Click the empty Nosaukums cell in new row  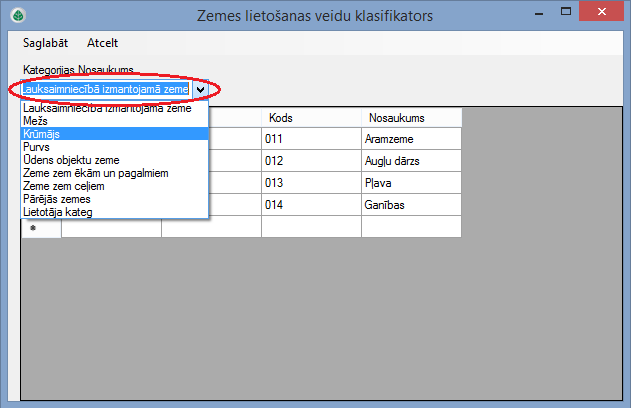411,226
